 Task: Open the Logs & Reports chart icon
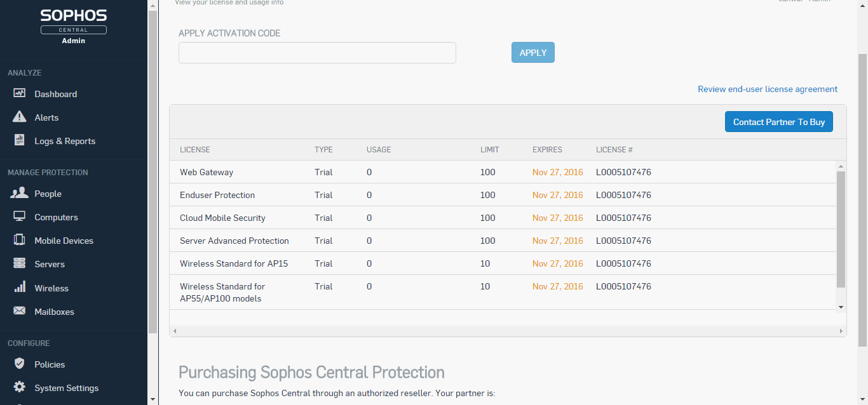(x=19, y=140)
